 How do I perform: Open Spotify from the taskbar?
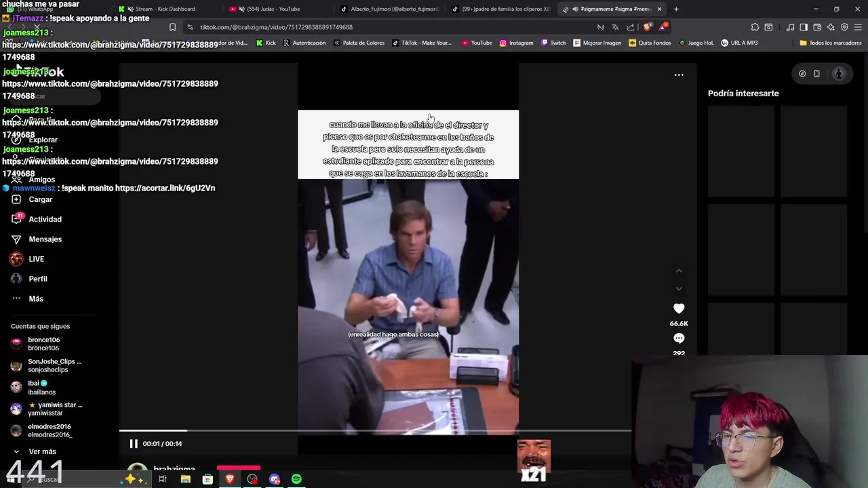(296, 479)
